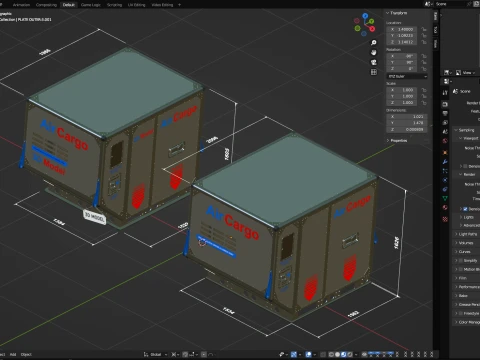Open the Object Data green triangle tab
This screenshot has height=360, width=480.
tap(445, 198)
